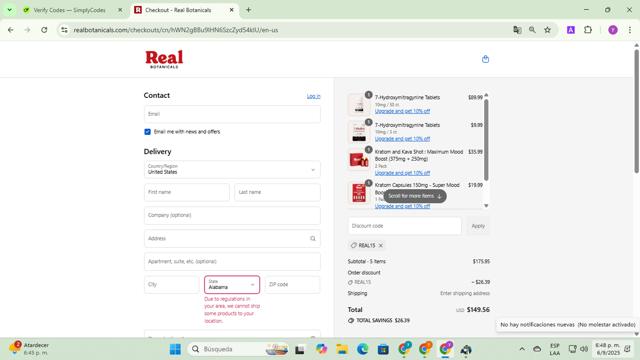Open a new browser tab
The image size is (640, 360).
(x=248, y=10)
